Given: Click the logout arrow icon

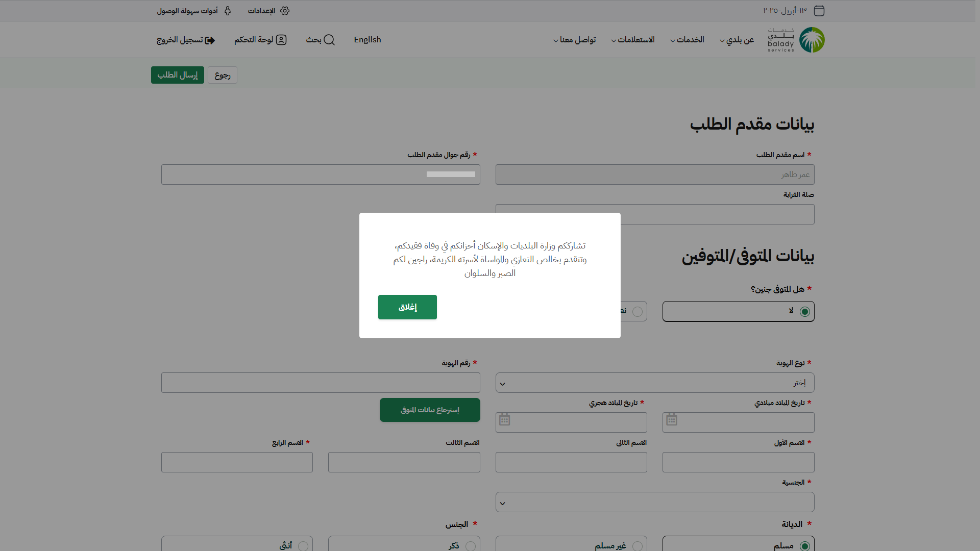Looking at the screenshot, I should pos(210,40).
